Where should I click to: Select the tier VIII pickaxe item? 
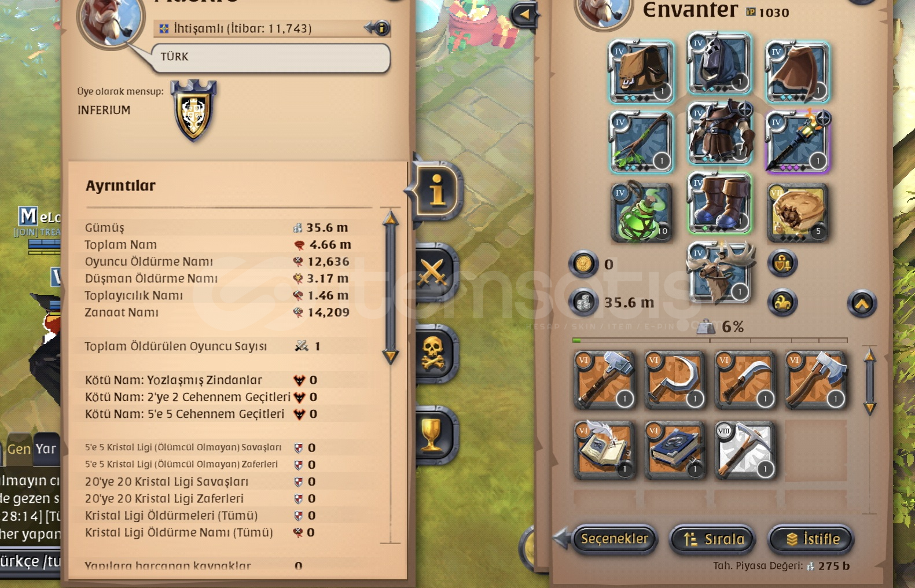click(744, 450)
